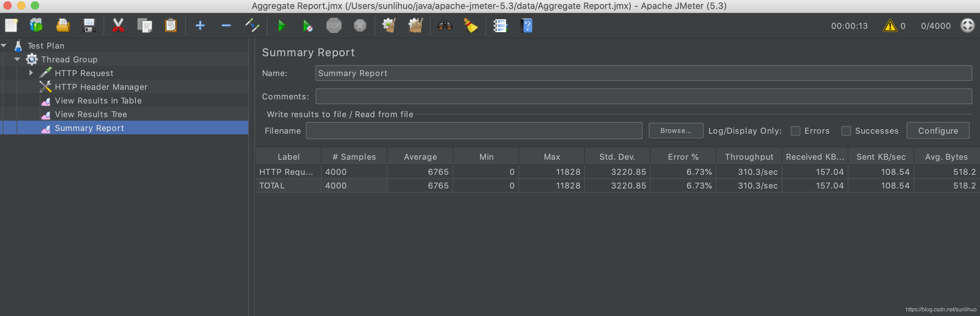The image size is (980, 316).
Task: Click the Stop sign icon
Action: pos(334,26)
